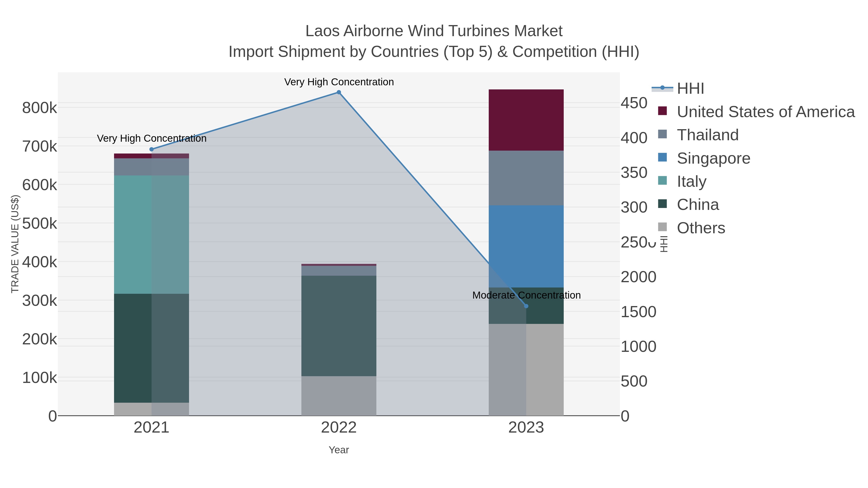Click the 'TRADE VALUE (US$)' axis title
The width and height of the screenshot is (868, 488).
tap(15, 244)
